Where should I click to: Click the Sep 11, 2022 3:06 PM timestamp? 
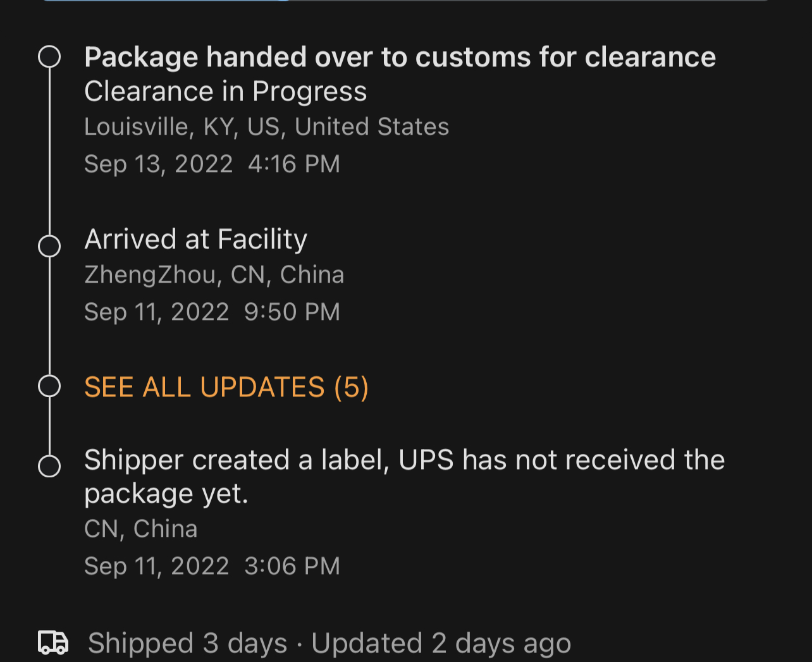(212, 566)
